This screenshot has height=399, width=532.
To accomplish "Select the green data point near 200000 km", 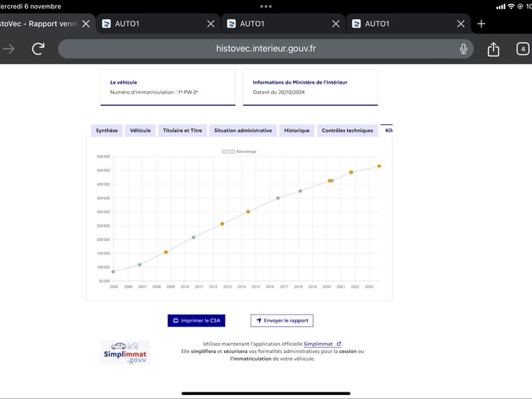I will pos(194,237).
